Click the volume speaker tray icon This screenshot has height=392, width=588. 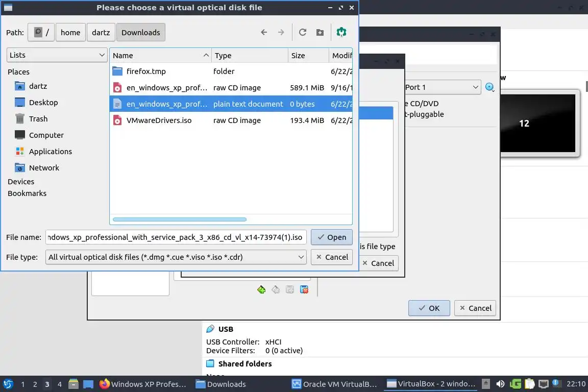pos(500,384)
